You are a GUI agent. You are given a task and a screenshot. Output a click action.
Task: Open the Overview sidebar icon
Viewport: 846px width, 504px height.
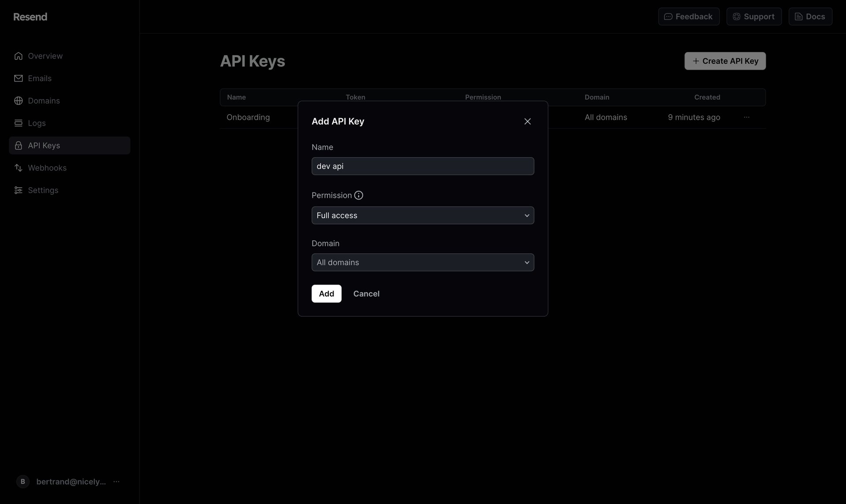tap(19, 56)
